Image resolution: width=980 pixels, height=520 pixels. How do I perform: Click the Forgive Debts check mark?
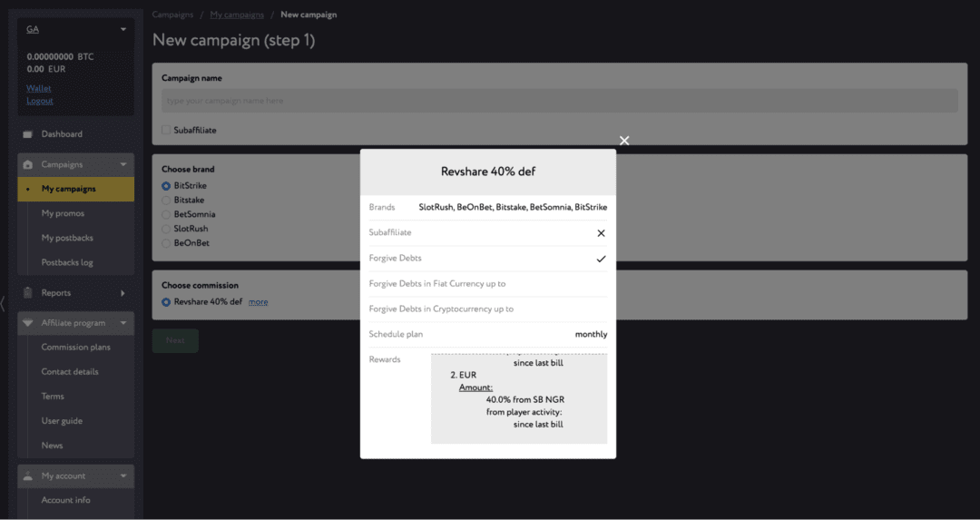pyautogui.click(x=601, y=259)
